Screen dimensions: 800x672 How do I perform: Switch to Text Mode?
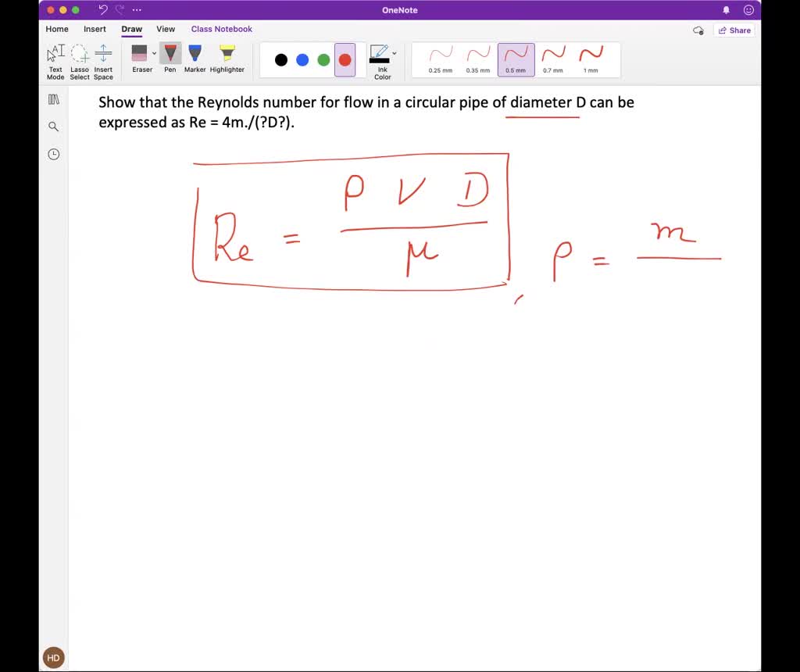pyautogui.click(x=55, y=61)
